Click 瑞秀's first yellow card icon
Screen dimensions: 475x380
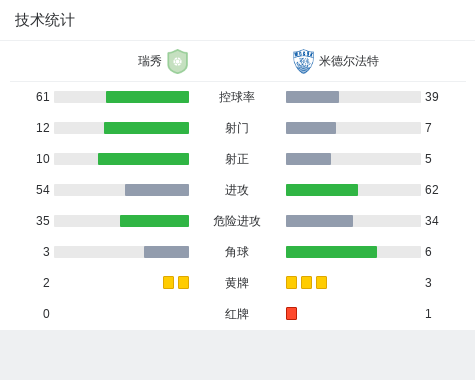pos(168,283)
